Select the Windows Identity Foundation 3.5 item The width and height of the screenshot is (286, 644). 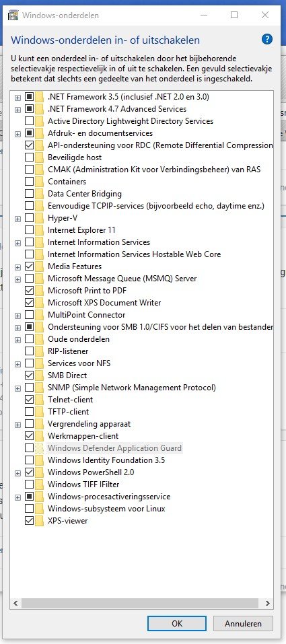[x=106, y=460]
